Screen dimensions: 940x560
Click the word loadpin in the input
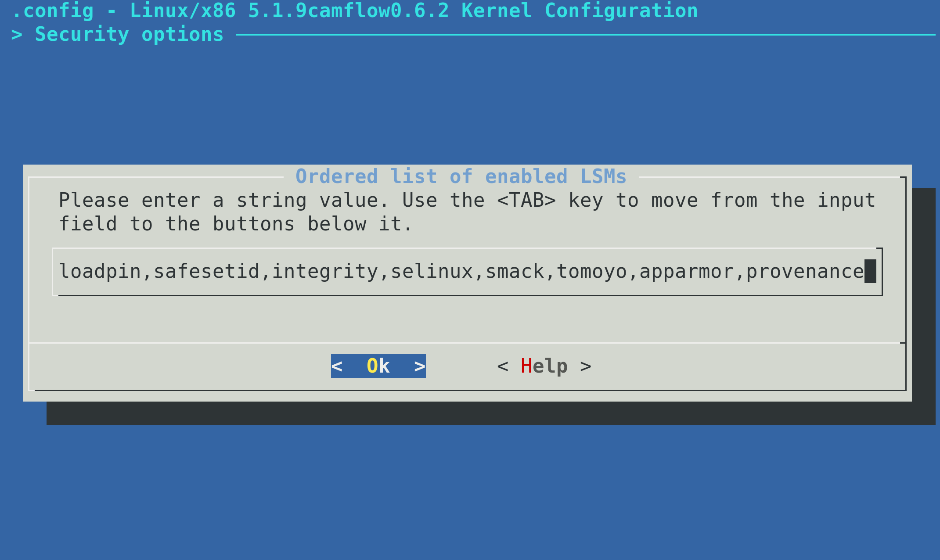100,271
